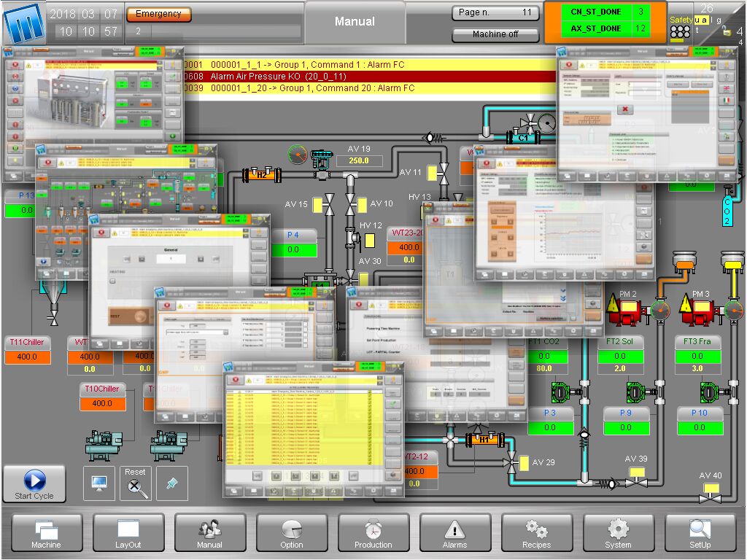Screen dimensions: 747x560
Task: Open the Recipes page
Action: click(x=536, y=532)
